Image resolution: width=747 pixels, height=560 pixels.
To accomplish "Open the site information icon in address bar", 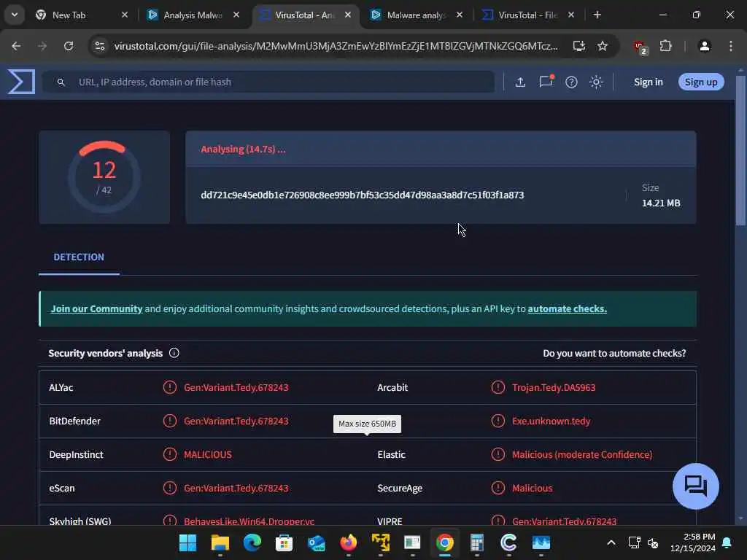I will 100,46.
